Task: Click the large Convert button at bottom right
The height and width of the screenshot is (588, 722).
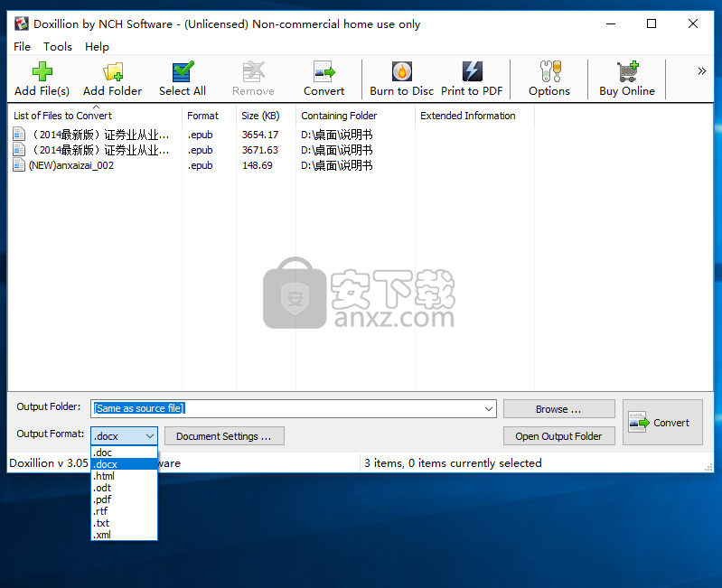Action: [x=662, y=422]
